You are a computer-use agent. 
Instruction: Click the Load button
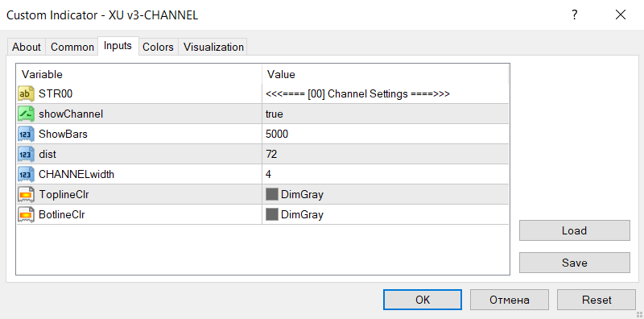click(574, 230)
